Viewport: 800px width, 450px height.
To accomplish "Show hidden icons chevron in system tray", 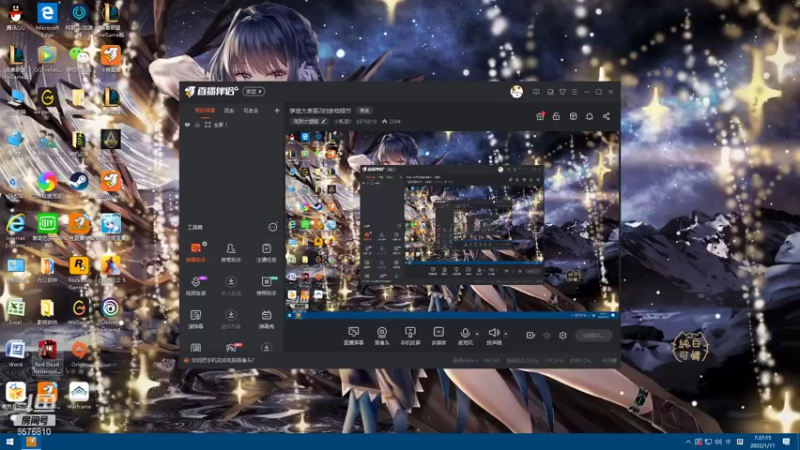I will [688, 442].
